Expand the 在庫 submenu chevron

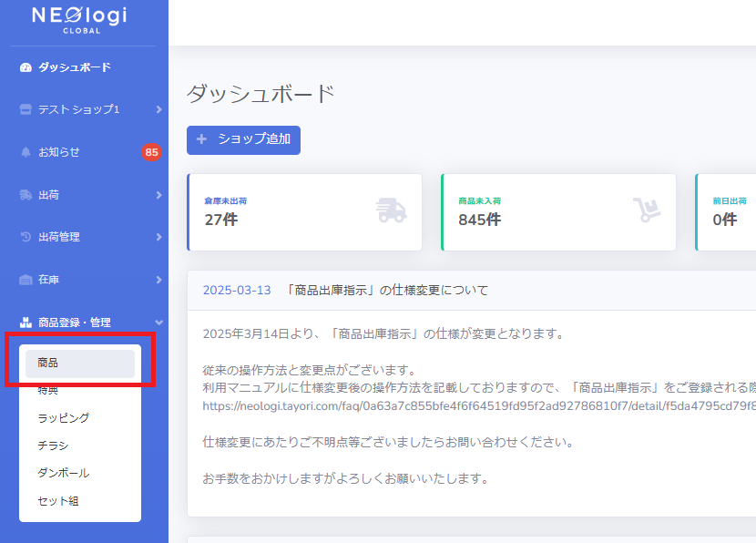[159, 280]
